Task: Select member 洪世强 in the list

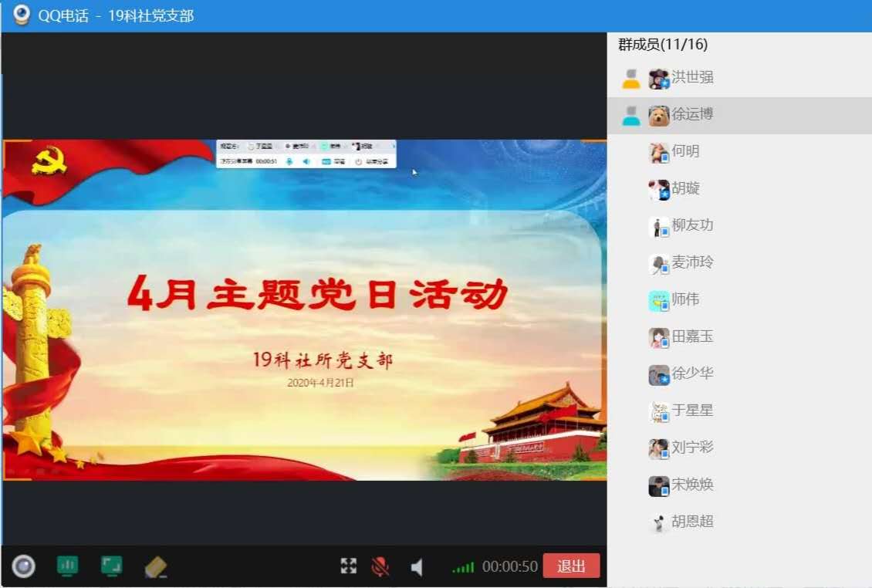Action: tap(691, 77)
